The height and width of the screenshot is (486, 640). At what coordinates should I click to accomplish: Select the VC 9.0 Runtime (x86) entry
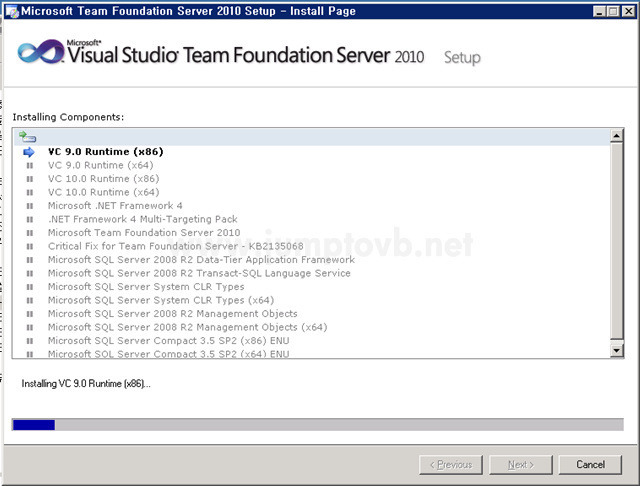[106, 152]
